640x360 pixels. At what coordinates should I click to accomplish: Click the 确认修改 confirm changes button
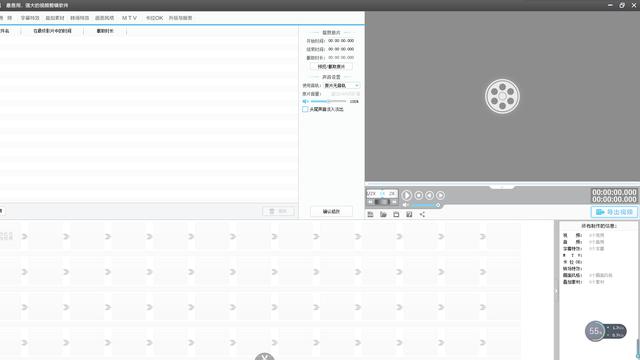[x=331, y=211]
